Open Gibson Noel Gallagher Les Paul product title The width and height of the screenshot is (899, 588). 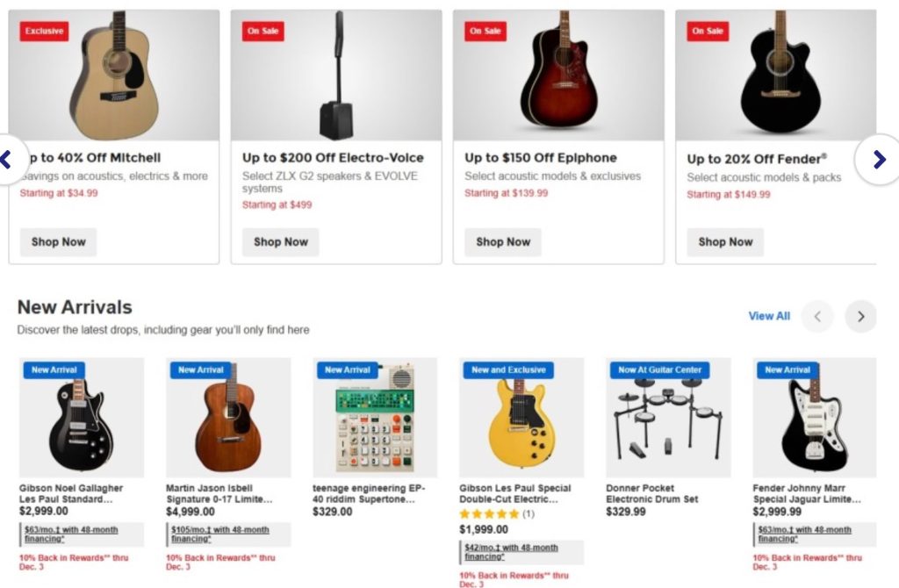tap(71, 493)
